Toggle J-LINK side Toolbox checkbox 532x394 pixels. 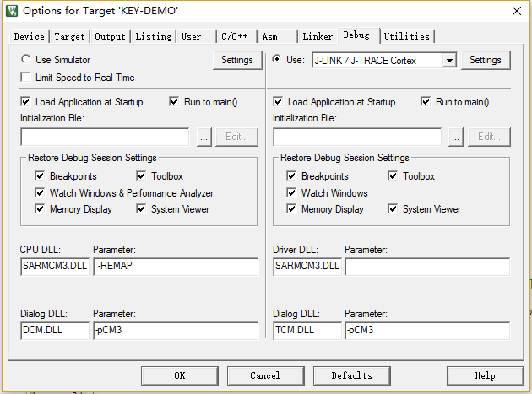(x=393, y=175)
